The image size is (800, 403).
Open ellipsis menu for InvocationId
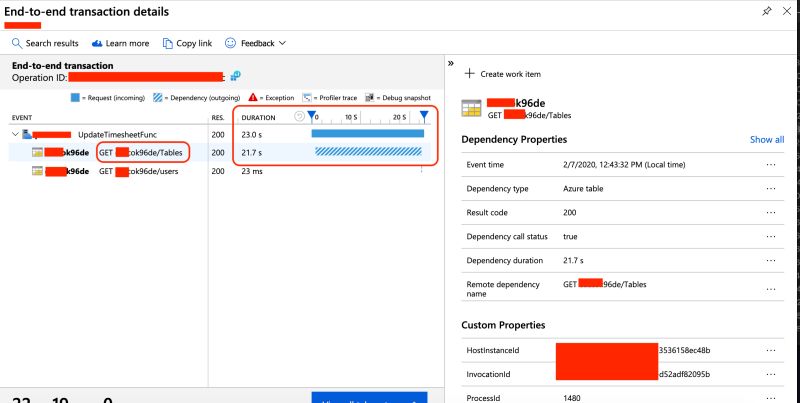771,374
